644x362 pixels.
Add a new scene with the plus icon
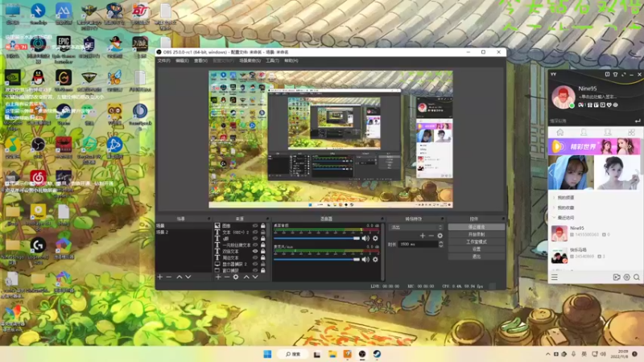point(159,277)
